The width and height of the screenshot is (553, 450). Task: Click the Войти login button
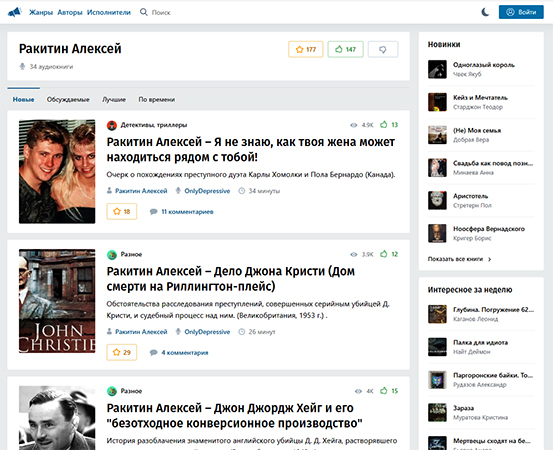click(x=521, y=12)
